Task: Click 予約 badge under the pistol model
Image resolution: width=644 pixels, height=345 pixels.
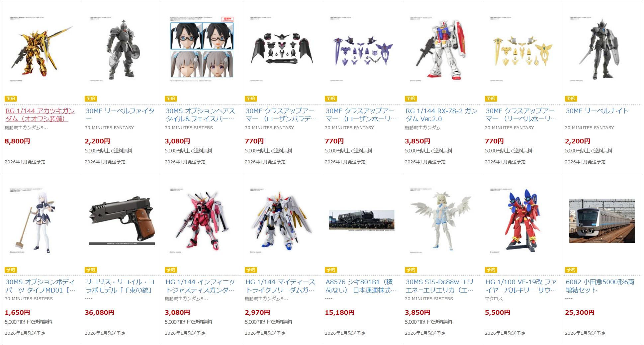Action: pos(91,270)
